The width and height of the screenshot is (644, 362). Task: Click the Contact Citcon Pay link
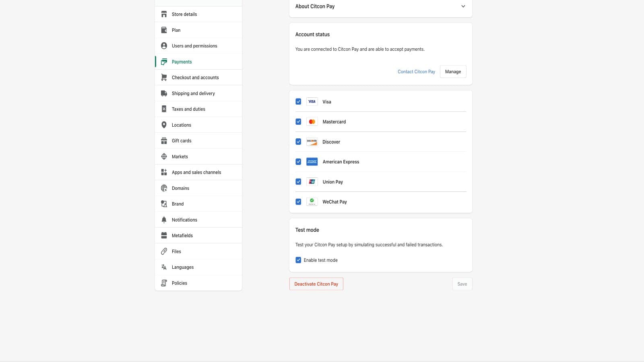coord(416,71)
